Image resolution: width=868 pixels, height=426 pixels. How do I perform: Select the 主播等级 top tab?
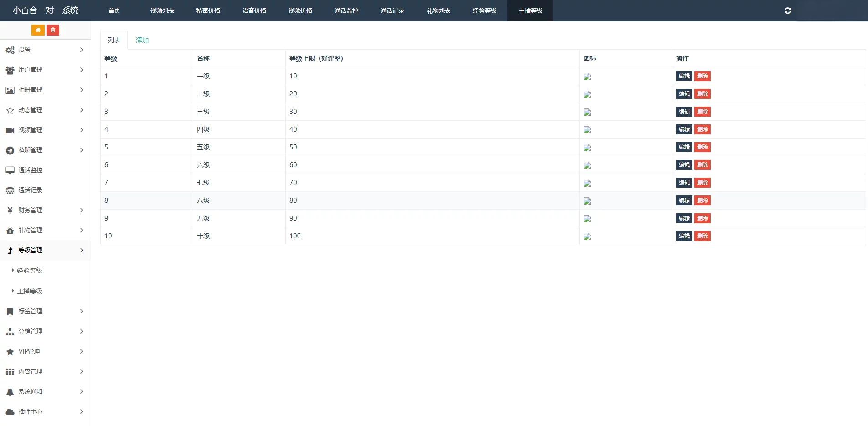[x=531, y=10]
